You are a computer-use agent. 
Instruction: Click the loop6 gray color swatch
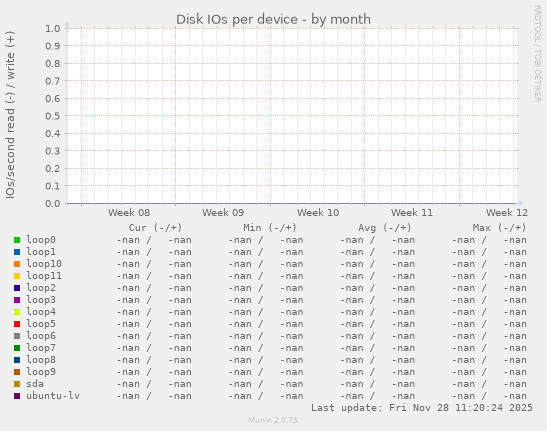pyautogui.click(x=17, y=336)
